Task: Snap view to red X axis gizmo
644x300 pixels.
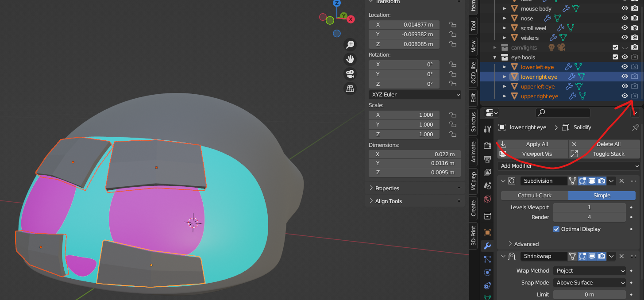Action: point(351,19)
